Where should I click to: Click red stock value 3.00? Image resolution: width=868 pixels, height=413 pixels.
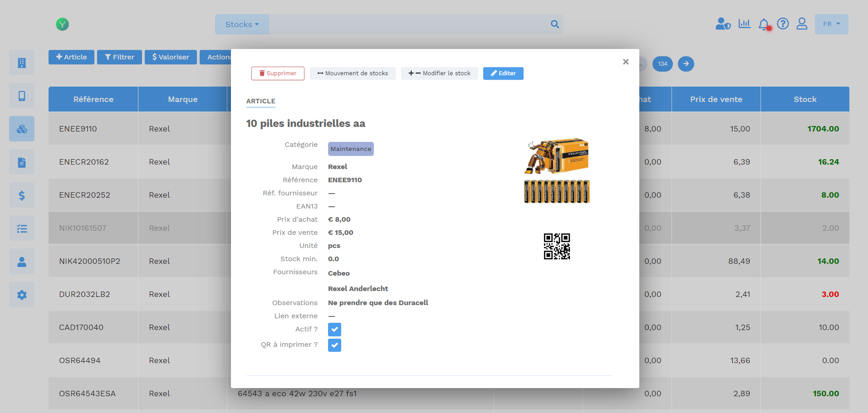coord(830,294)
